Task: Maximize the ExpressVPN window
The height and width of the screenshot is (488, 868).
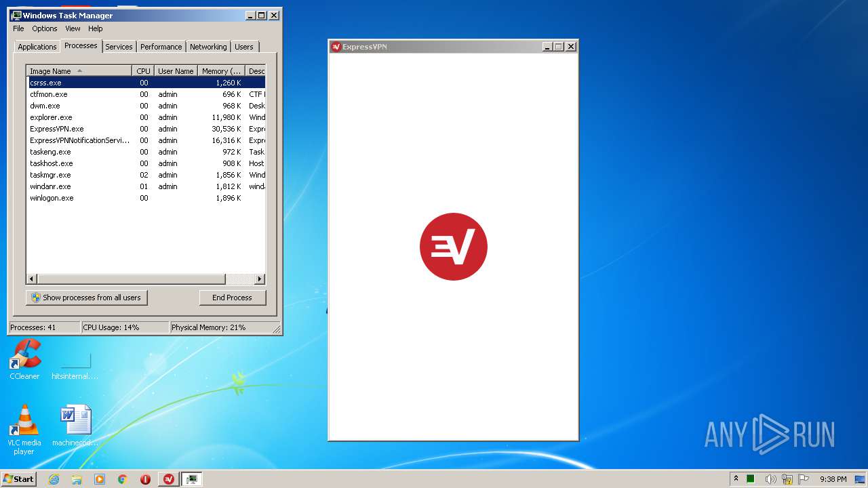Action: [559, 47]
